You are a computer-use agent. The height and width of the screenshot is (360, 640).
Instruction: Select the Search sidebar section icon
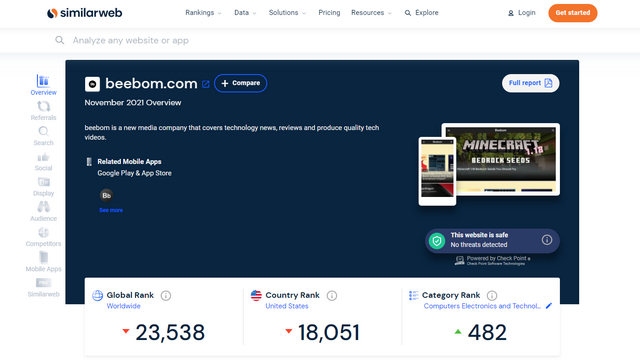43,131
